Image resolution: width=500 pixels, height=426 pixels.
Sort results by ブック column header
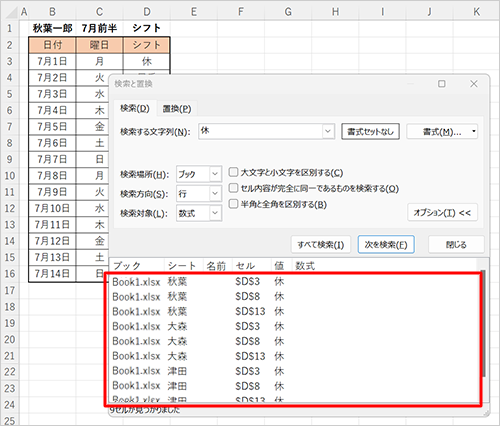click(137, 266)
